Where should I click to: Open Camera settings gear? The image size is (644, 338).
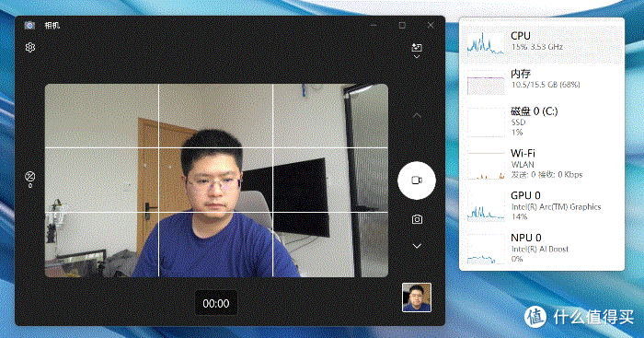[x=30, y=47]
